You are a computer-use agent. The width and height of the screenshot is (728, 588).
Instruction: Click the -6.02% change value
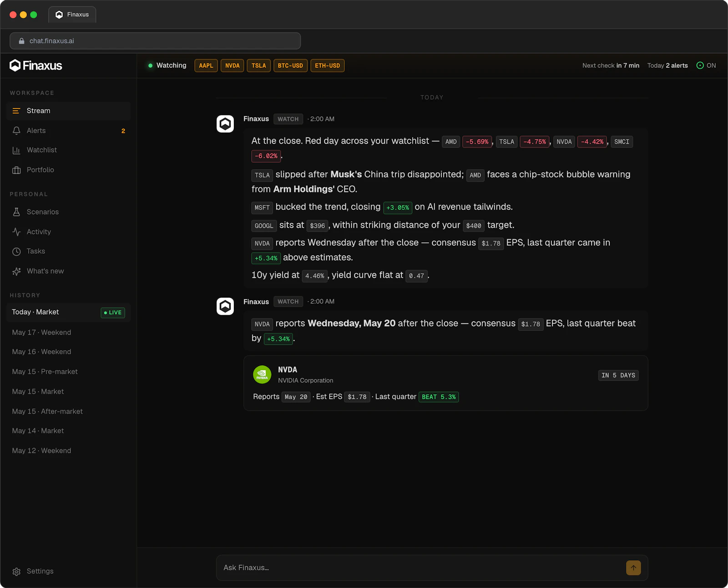[x=266, y=156]
